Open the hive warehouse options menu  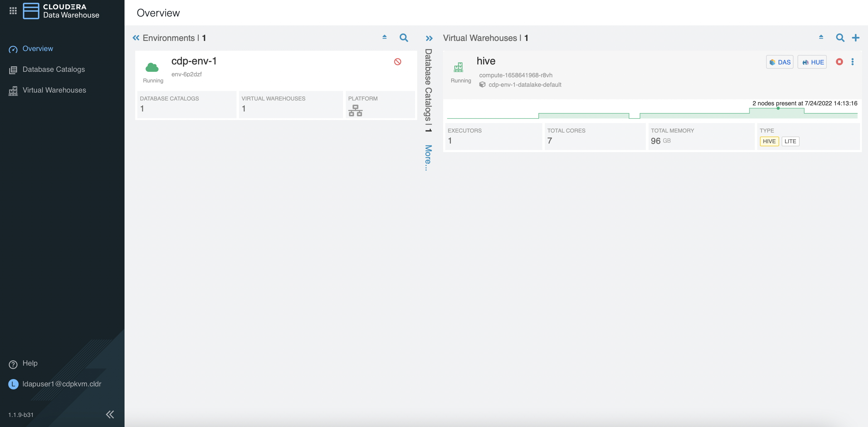point(852,62)
